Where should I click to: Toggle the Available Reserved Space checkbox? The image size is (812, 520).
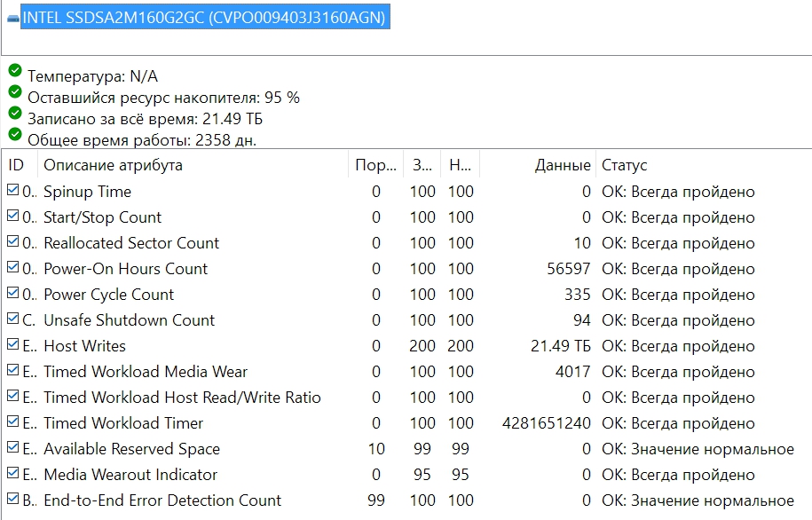pos(13,447)
